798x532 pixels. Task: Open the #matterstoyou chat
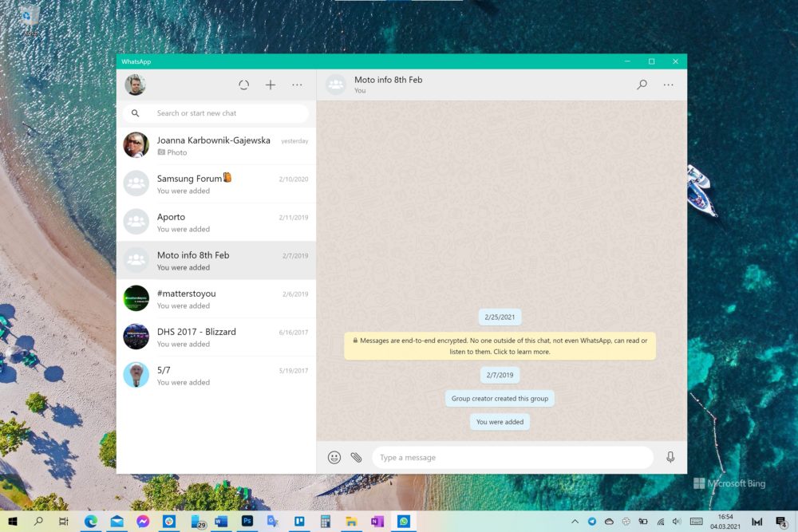(x=215, y=298)
